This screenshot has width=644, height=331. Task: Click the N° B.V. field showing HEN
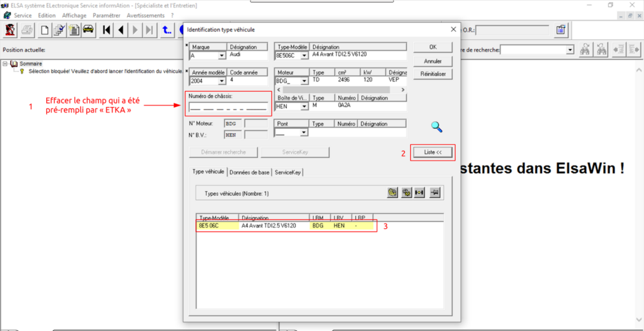pyautogui.click(x=232, y=134)
